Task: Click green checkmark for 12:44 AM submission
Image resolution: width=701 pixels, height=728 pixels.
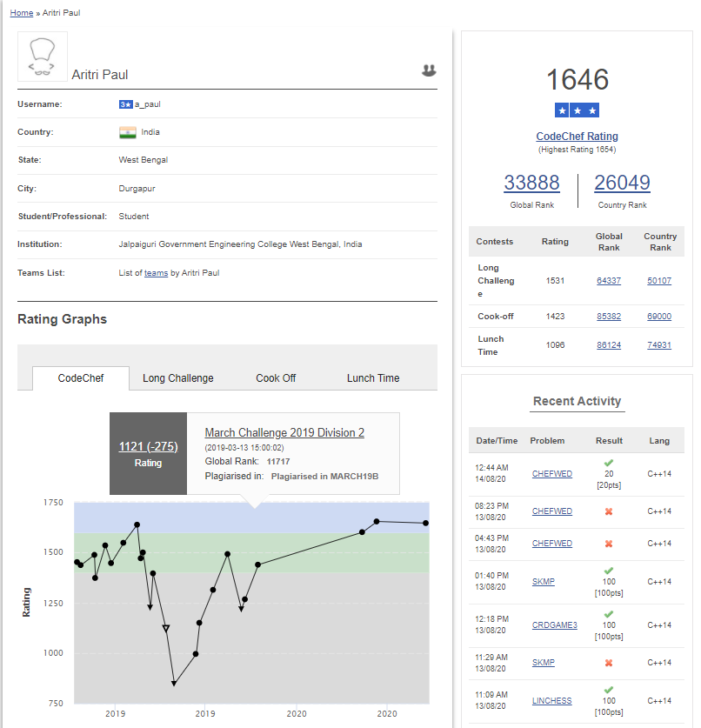Action: point(609,463)
